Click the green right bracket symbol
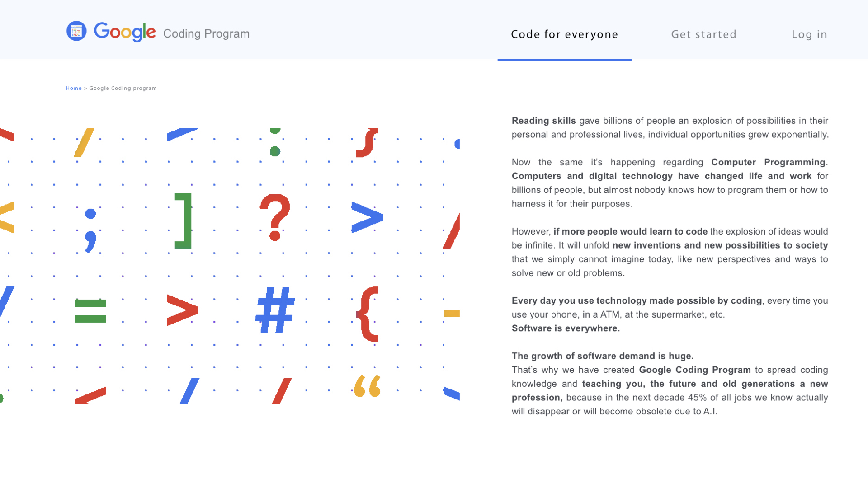The image size is (868, 488). (x=184, y=221)
